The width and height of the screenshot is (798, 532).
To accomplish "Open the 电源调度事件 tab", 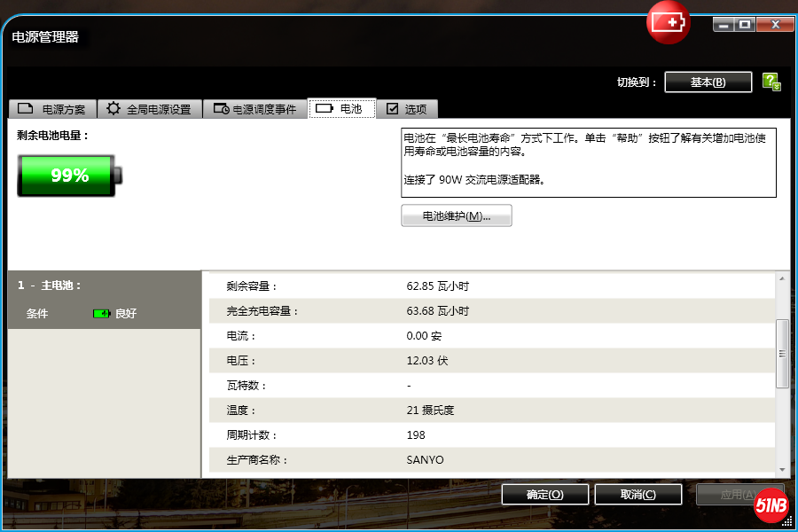I will [x=255, y=109].
